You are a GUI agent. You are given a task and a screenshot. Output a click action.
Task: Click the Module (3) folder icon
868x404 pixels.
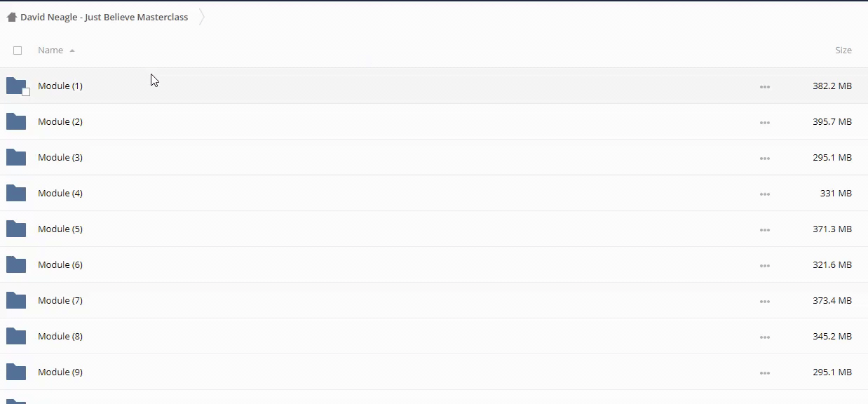tap(16, 157)
